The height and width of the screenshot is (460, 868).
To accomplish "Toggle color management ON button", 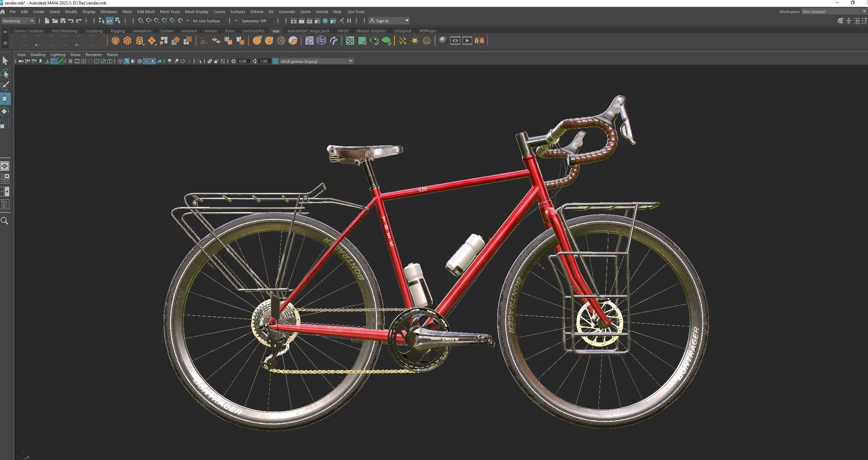I will pyautogui.click(x=275, y=61).
